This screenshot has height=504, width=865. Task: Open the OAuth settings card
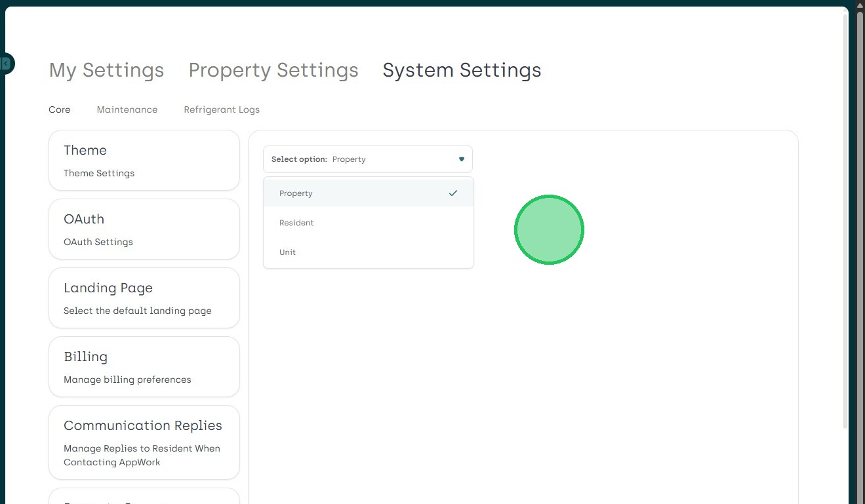(x=144, y=229)
